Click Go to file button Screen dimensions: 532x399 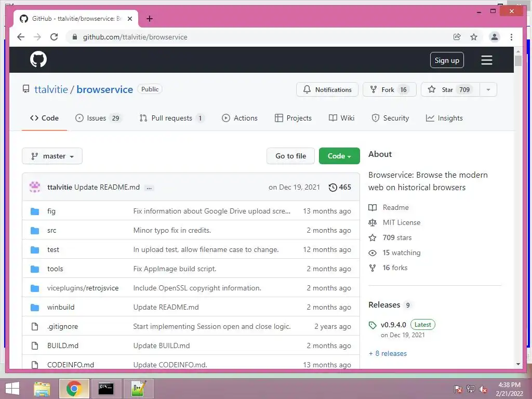point(290,156)
